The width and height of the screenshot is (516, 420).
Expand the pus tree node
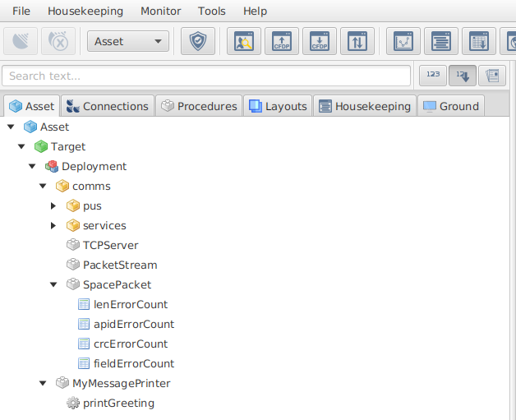53,205
